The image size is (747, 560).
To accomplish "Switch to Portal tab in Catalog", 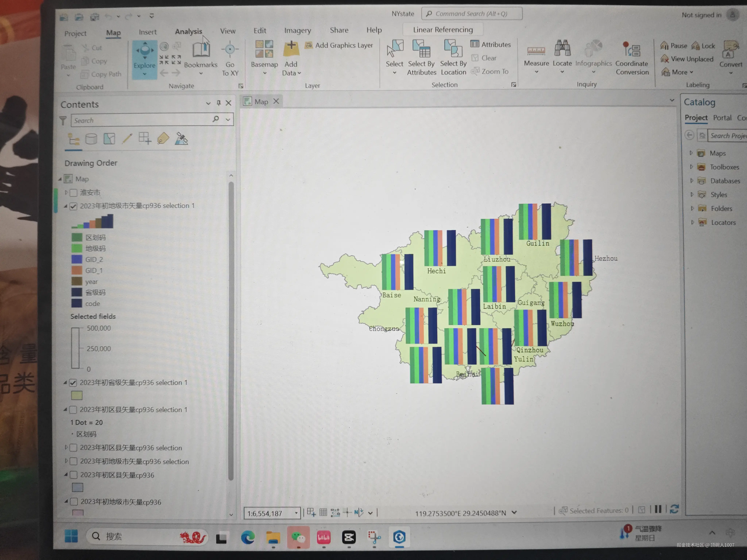I will click(722, 117).
